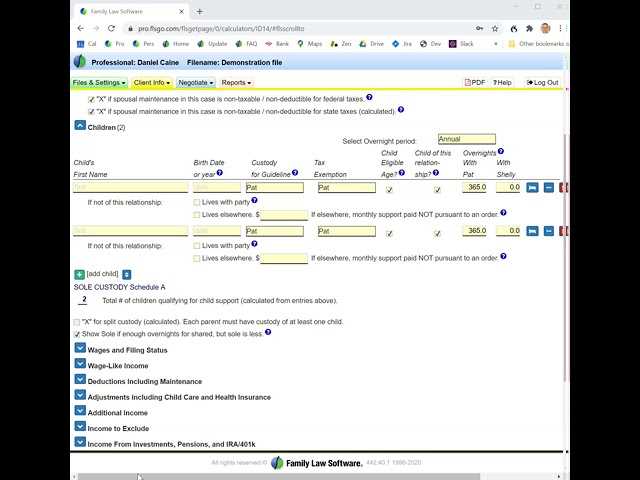Image resolution: width=640 pixels, height=480 pixels.
Task: Open the browser extensions puzzle icon
Action: point(529,28)
